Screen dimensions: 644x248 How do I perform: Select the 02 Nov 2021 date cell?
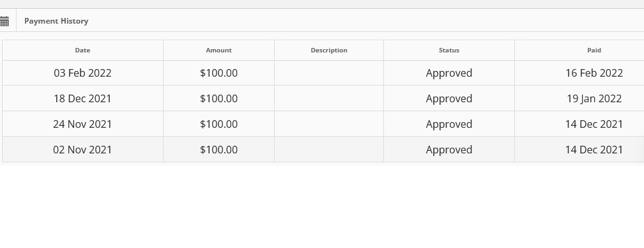pos(82,150)
